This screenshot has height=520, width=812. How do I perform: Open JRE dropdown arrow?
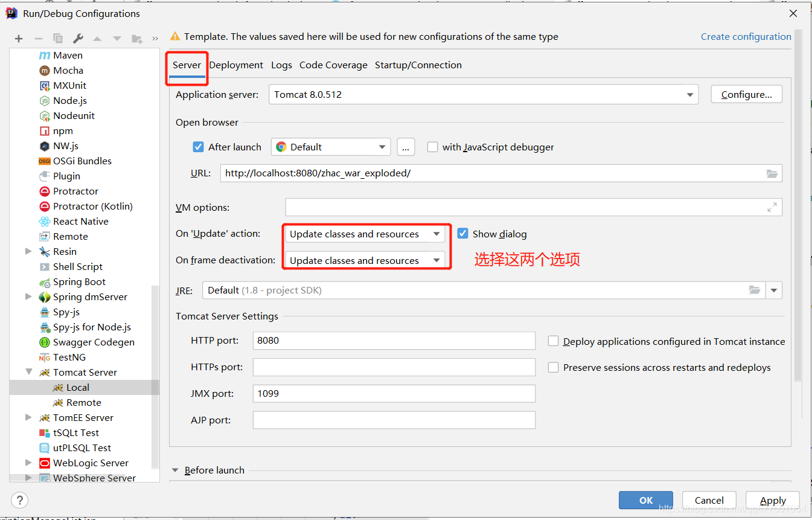(774, 290)
